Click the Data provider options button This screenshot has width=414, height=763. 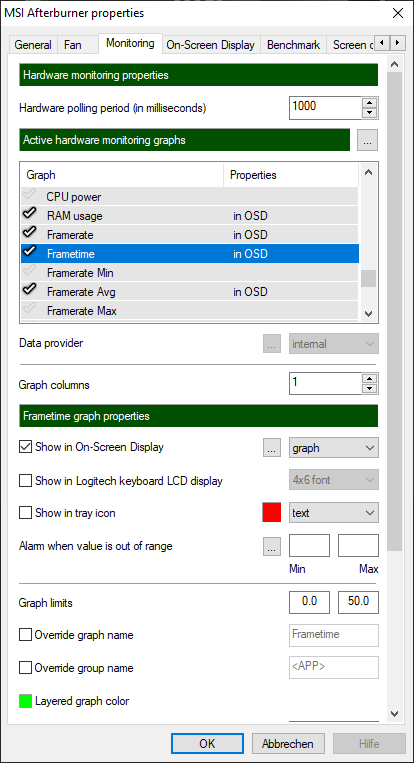tap(272, 344)
